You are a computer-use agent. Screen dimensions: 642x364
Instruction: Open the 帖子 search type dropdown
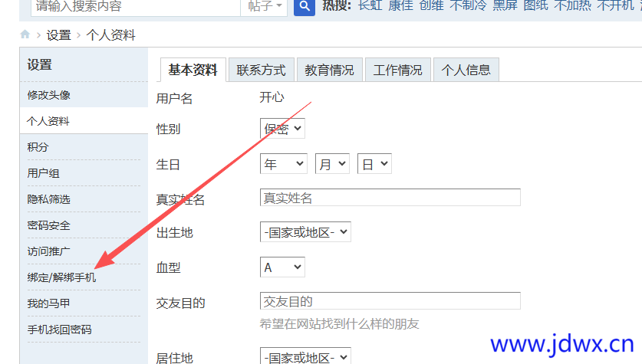tap(266, 7)
